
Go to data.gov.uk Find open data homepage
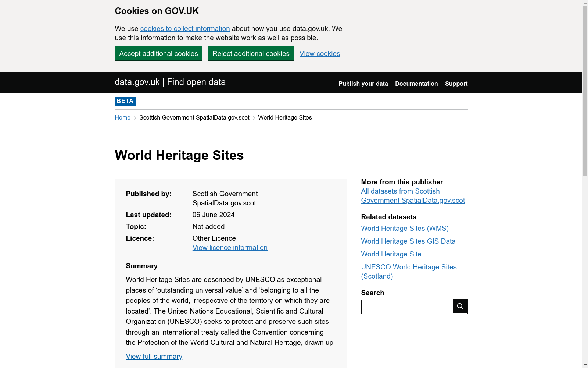click(170, 82)
